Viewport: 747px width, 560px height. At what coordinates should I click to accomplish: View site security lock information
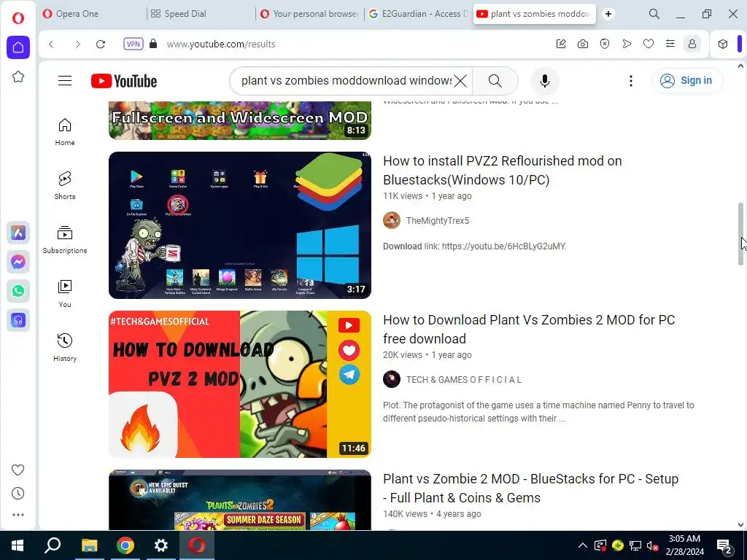tap(153, 44)
